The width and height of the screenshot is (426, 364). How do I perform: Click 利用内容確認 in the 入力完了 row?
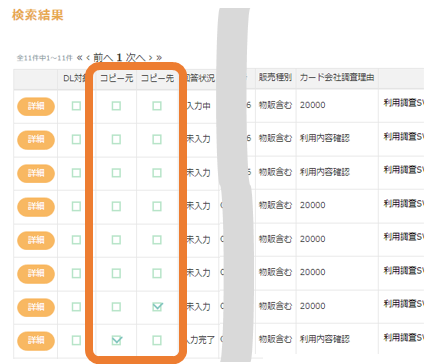pos(325,339)
